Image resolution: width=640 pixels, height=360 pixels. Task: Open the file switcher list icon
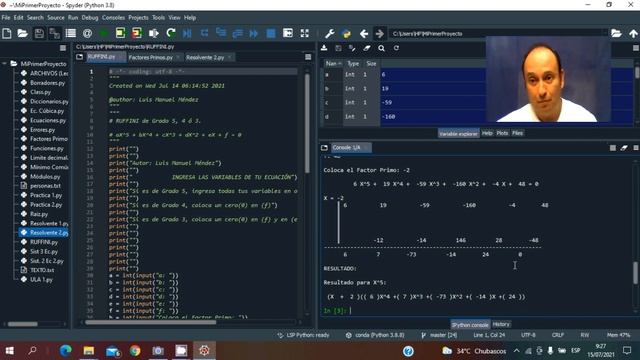click(x=71, y=33)
